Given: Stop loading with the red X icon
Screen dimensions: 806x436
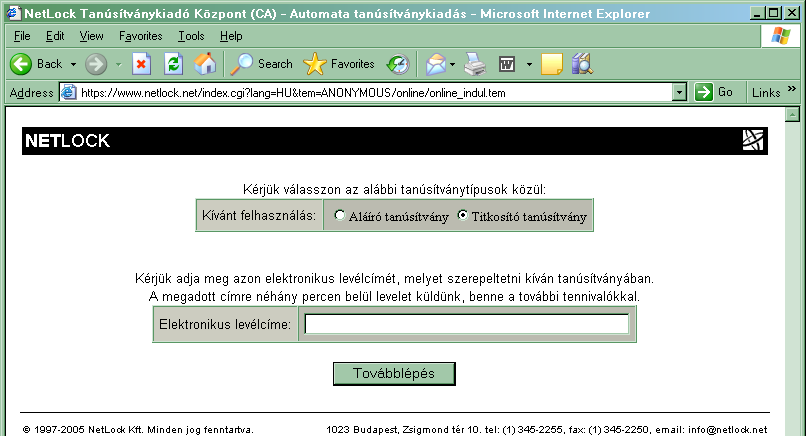Looking at the screenshot, I should 141,64.
